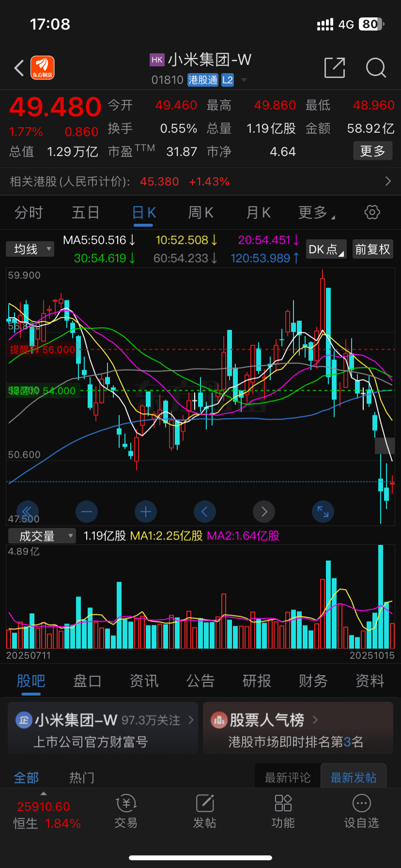Screen dimensions: 401x868
Task: Expand related HK stock row chevron
Action: tap(388, 182)
